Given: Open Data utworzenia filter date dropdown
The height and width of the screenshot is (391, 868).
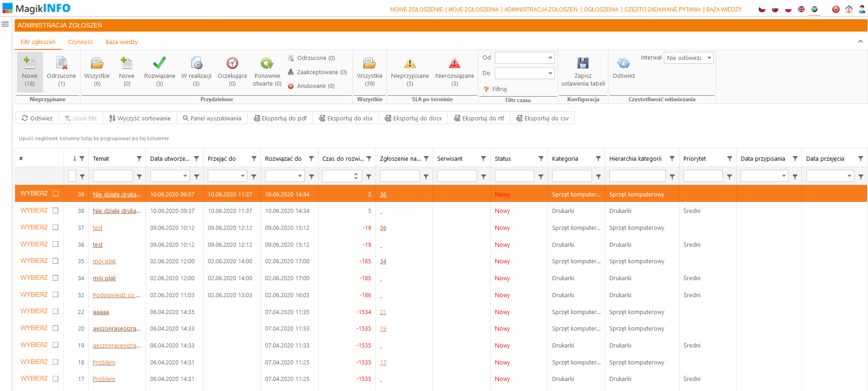Looking at the screenshot, I should [185, 176].
